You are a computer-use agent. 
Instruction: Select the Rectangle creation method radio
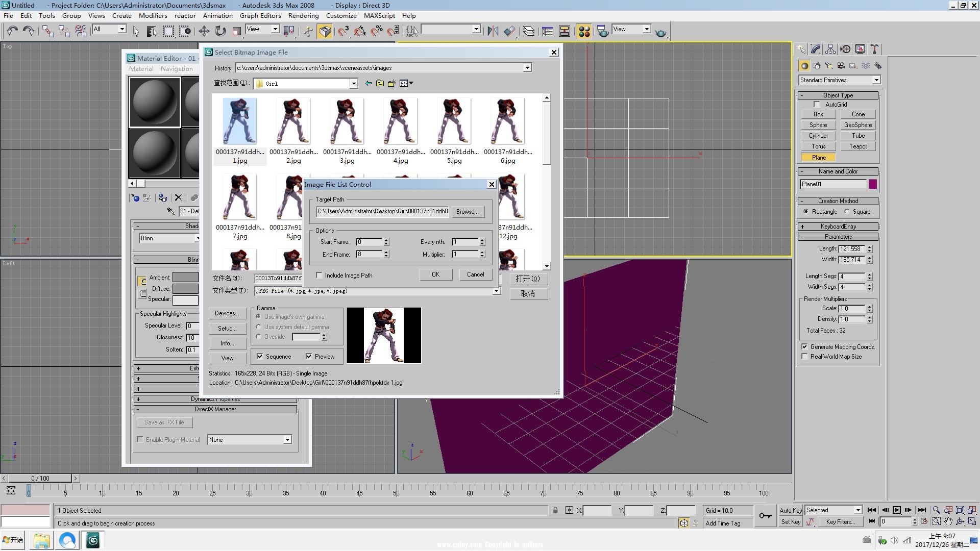coord(805,211)
